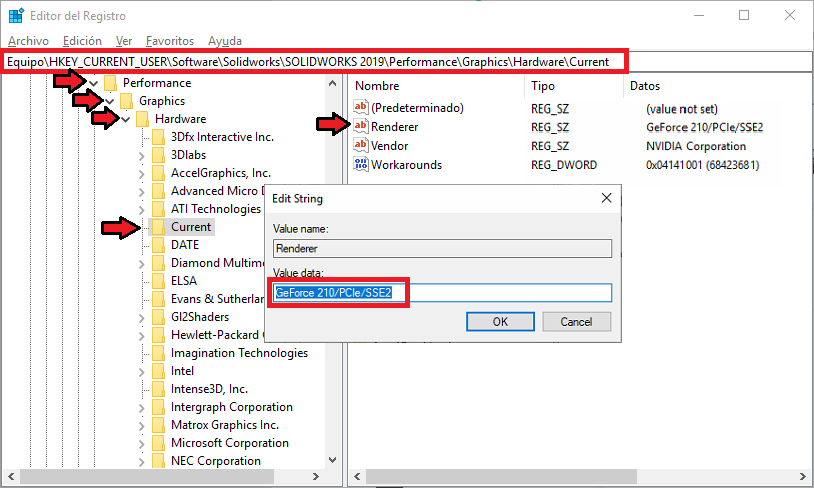Expand the AccelGraphics, Inc. key
Image resolution: width=814 pixels, height=488 pixels.
tap(142, 173)
